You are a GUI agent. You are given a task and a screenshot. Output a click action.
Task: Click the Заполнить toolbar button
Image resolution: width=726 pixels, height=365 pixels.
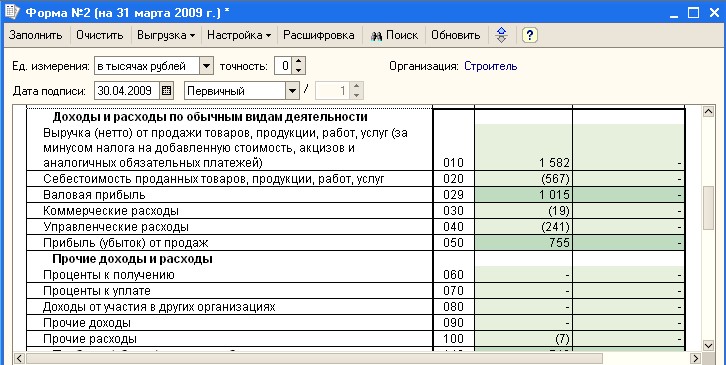click(36, 35)
